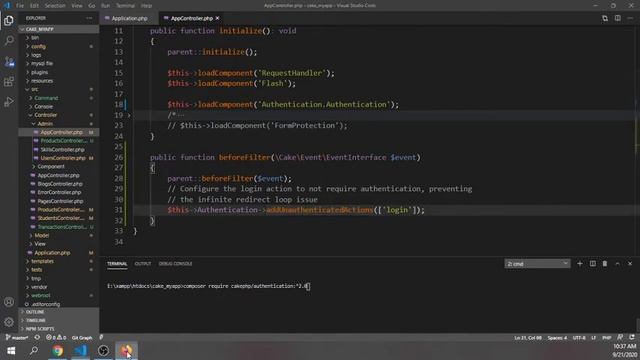Open BlogsController.php in the explorer
This screenshot has height=360, width=640.
click(60, 184)
